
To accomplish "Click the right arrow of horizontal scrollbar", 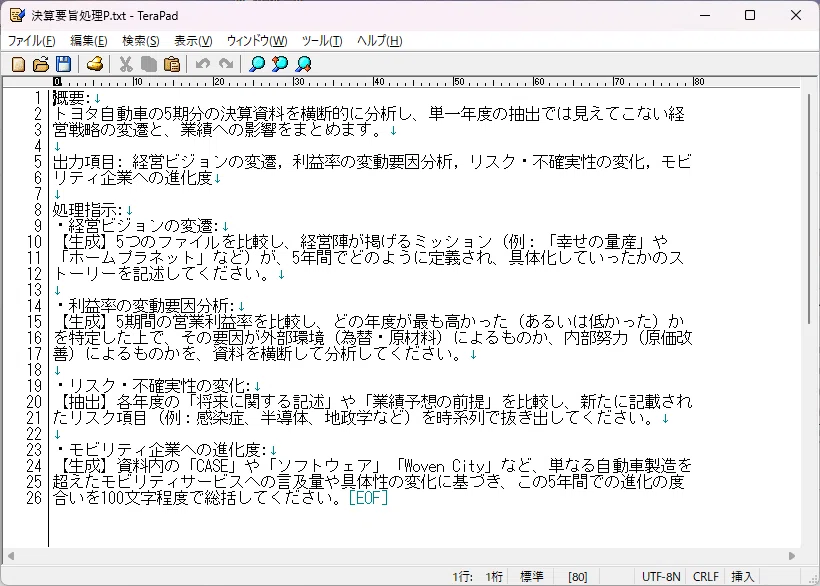I will click(x=792, y=556).
